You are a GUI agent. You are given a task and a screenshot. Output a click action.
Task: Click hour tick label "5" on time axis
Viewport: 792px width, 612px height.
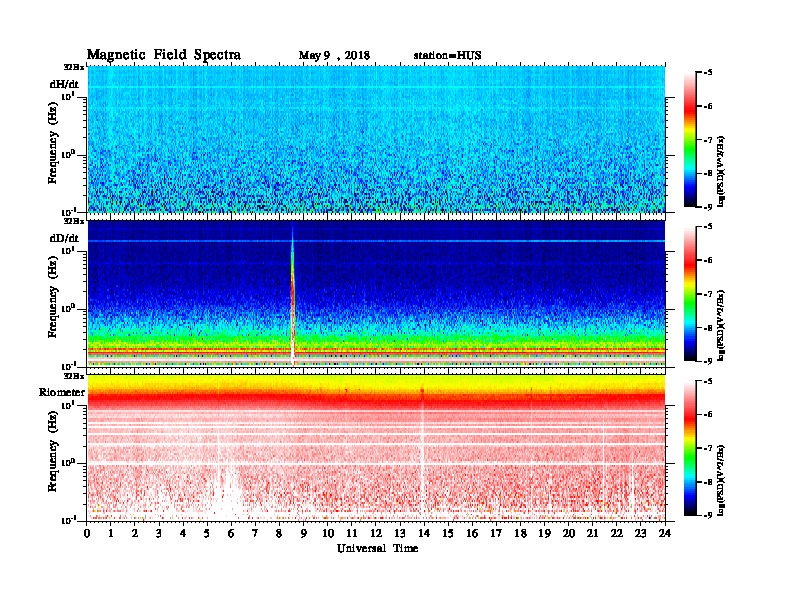[207, 534]
